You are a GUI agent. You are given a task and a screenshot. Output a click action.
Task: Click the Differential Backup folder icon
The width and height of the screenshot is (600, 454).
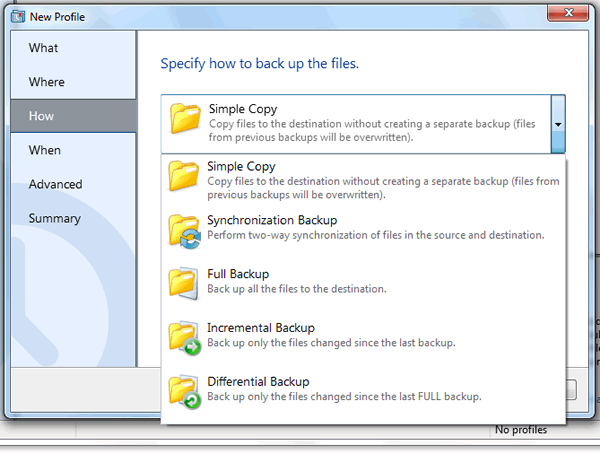(186, 390)
